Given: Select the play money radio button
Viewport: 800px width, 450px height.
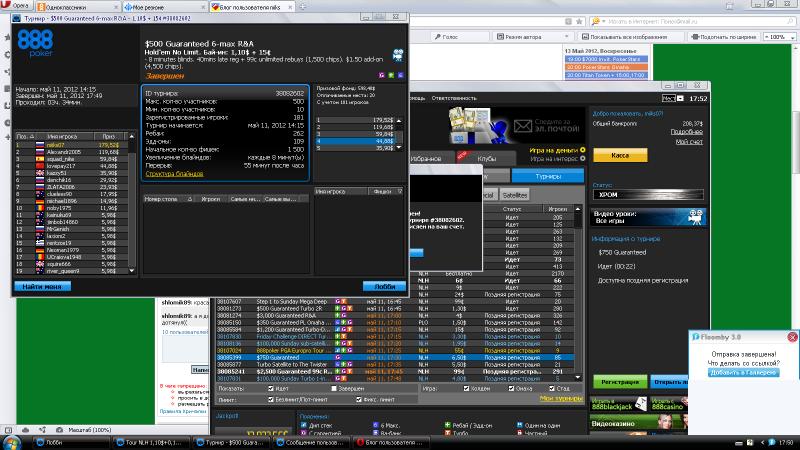Looking at the screenshot, I should point(583,159).
